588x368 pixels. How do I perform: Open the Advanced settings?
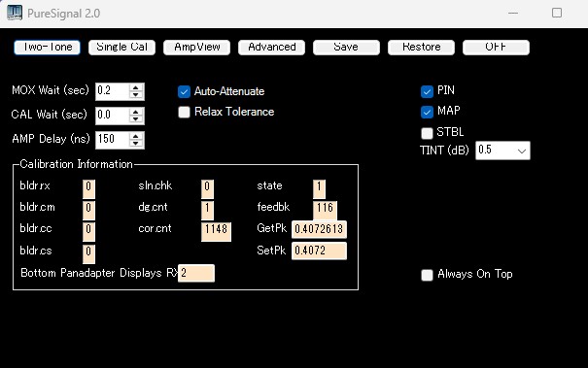click(x=271, y=48)
